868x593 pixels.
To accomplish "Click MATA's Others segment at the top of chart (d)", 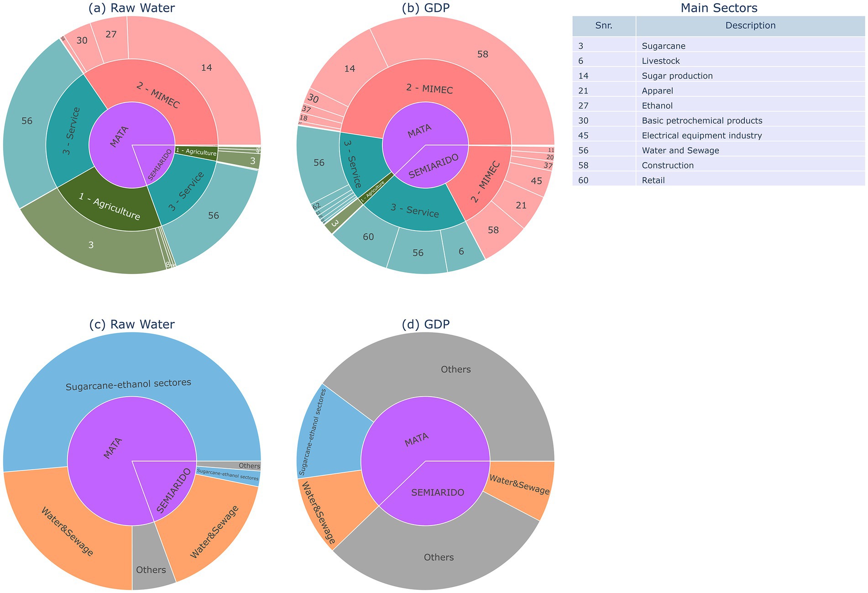I will click(456, 370).
